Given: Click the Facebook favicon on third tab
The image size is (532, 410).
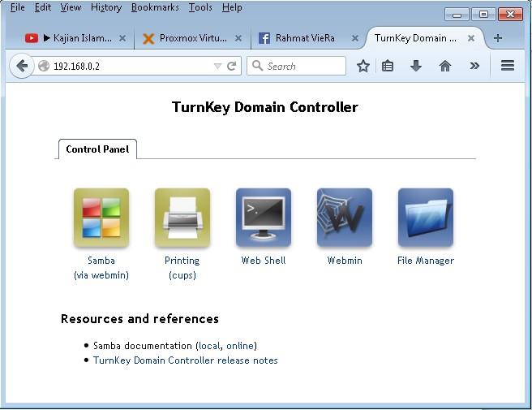Looking at the screenshot, I should click(x=264, y=38).
